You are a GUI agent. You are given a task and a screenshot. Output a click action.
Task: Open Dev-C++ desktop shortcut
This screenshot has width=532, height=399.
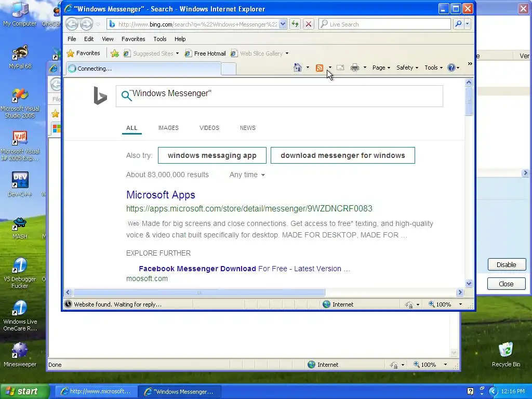point(20,184)
